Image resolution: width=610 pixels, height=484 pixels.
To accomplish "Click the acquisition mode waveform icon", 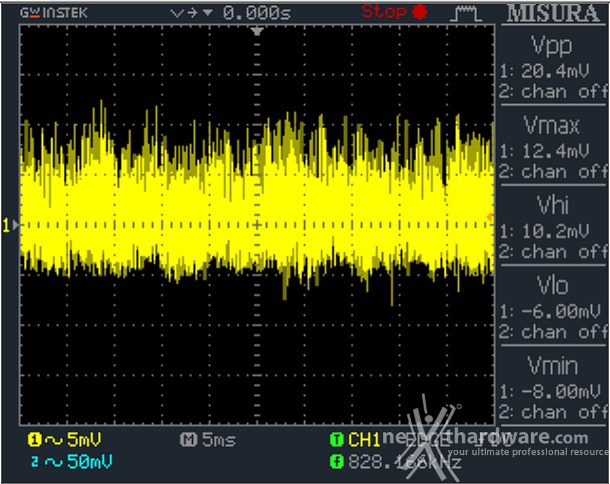I will pyautogui.click(x=466, y=14).
